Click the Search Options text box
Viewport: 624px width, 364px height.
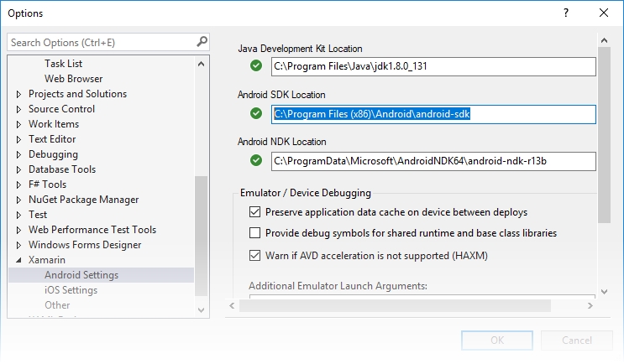101,42
